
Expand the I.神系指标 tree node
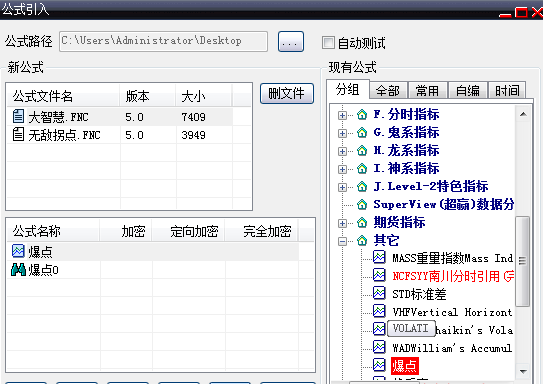342,169
